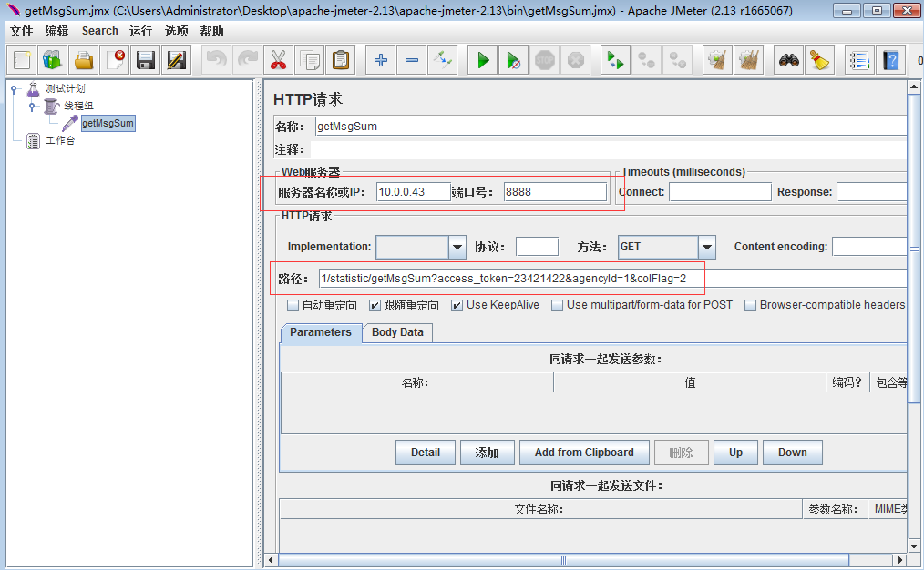Click the Content encoding field
The width and height of the screenshot is (924, 570).
869,247
